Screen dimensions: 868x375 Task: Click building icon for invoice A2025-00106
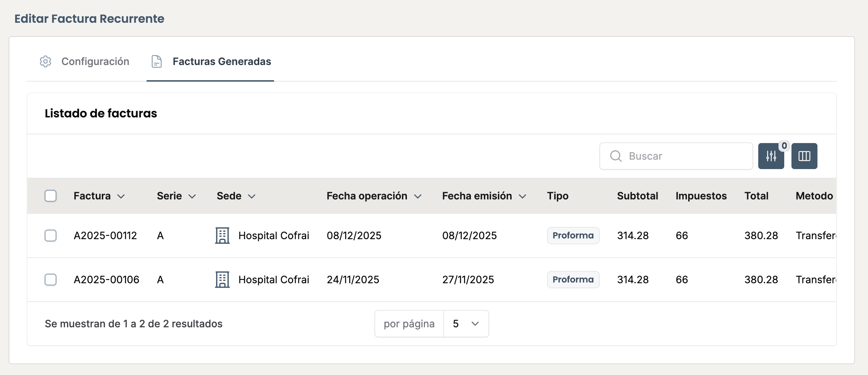pyautogui.click(x=222, y=280)
